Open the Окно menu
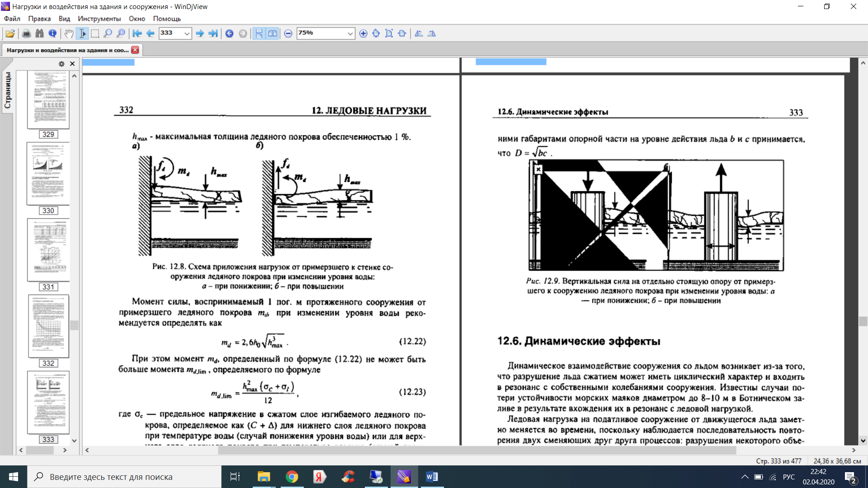Image resolution: width=868 pixels, height=488 pixels. [137, 19]
